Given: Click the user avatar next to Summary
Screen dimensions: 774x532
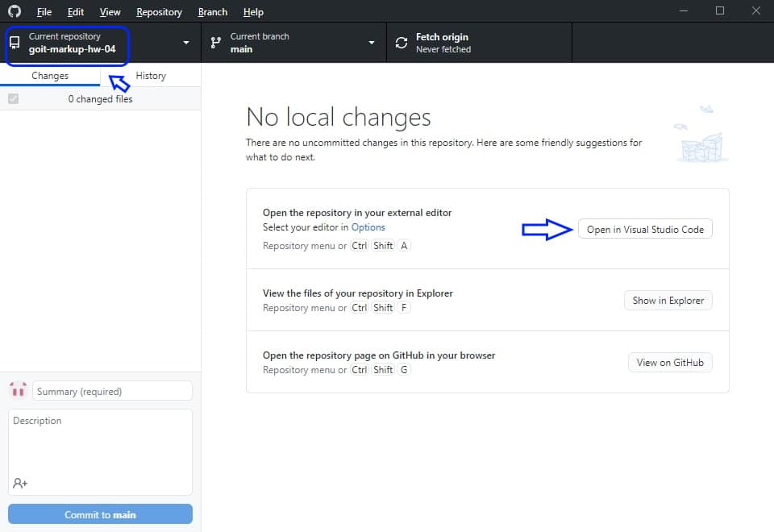Looking at the screenshot, I should click(19, 390).
